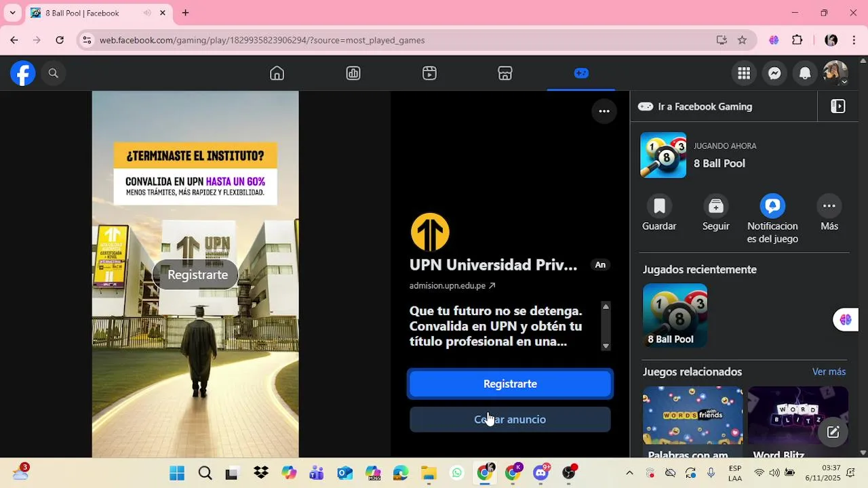Open Palabras con amigos game card

coord(692,422)
